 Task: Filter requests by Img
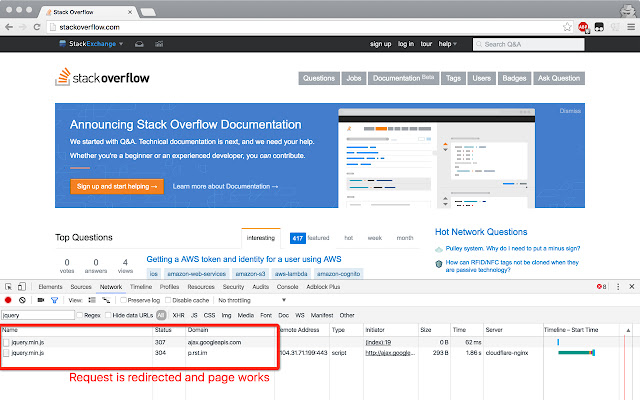(227, 315)
